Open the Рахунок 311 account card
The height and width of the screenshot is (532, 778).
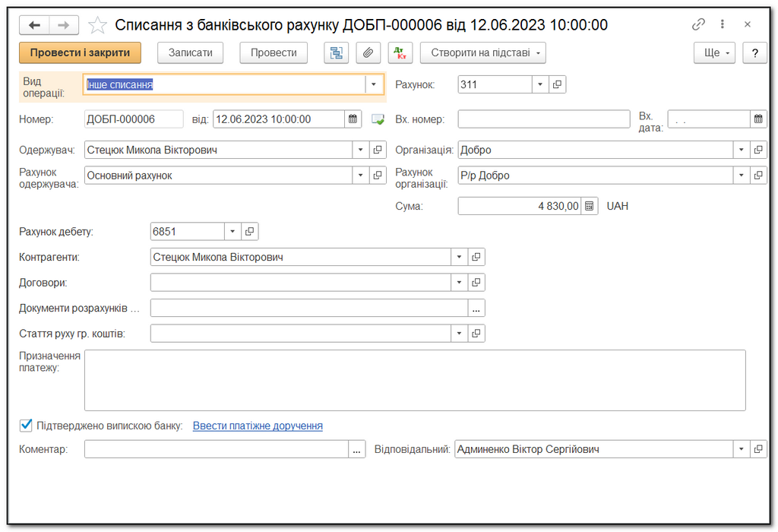click(x=557, y=84)
